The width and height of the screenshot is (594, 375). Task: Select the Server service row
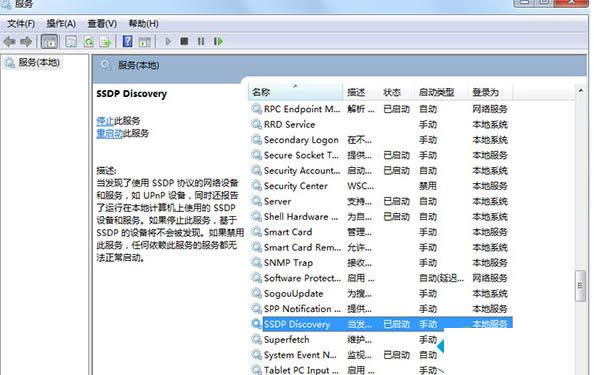pyautogui.click(x=381, y=202)
